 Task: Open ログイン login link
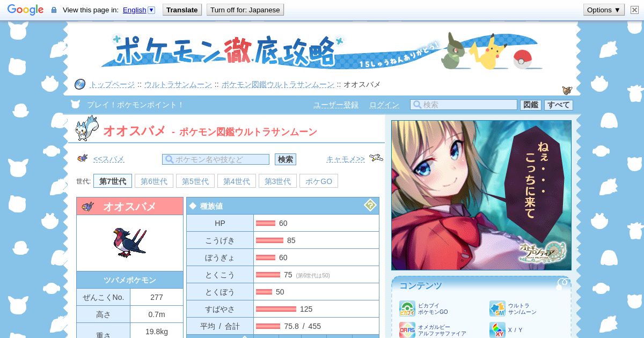[384, 105]
